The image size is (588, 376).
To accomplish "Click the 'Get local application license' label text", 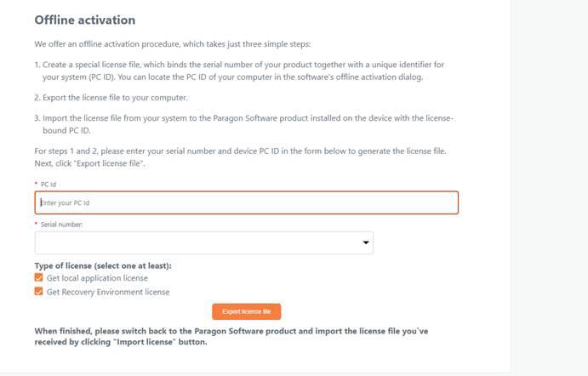I will (x=97, y=278).
